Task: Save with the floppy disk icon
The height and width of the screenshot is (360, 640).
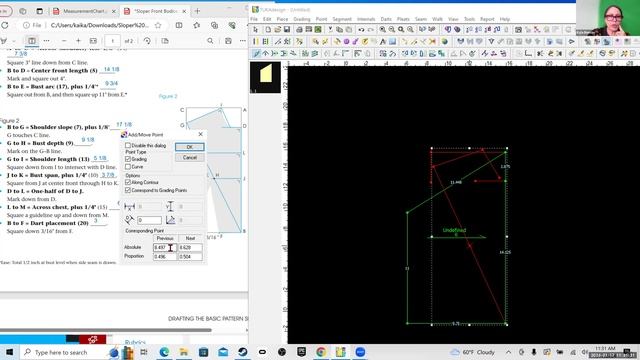Action: click(x=287, y=30)
